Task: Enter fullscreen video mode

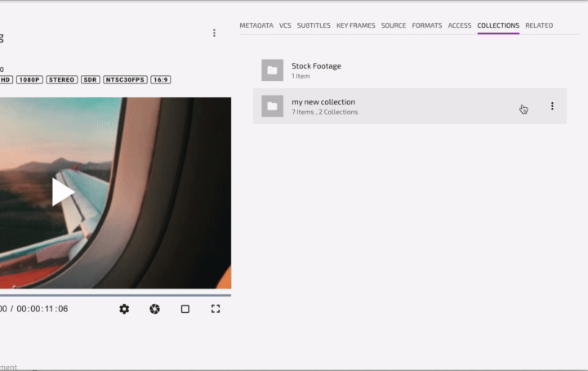Action: click(x=216, y=309)
